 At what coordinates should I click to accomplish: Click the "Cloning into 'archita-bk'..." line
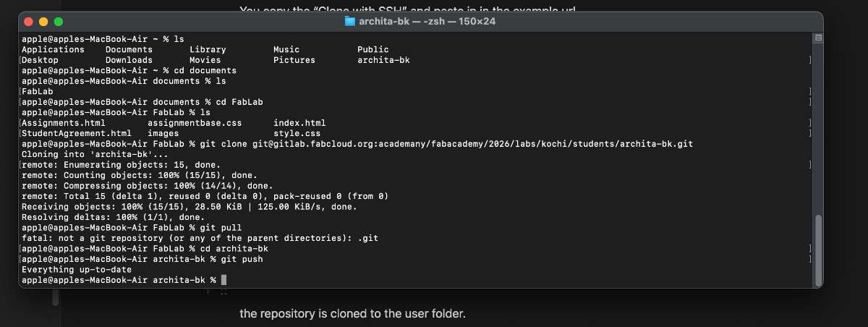point(85,154)
